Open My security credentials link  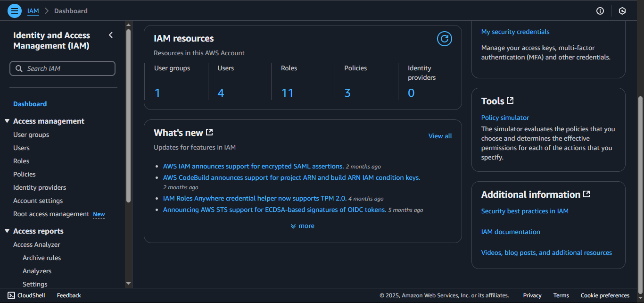[515, 32]
